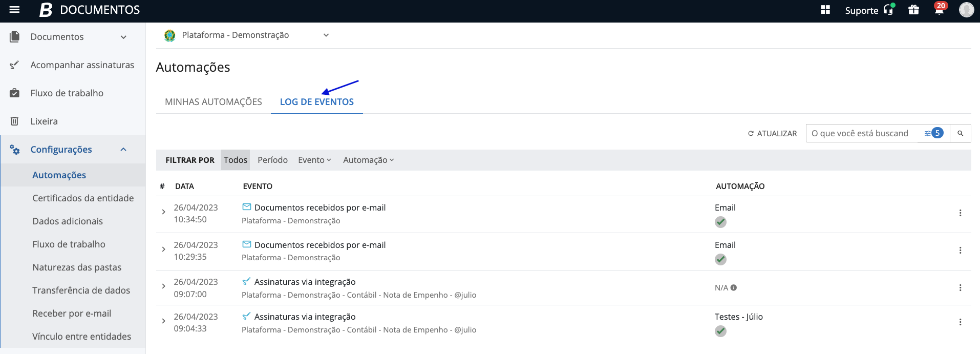Open notifications bell with 20 badge

tap(939, 10)
